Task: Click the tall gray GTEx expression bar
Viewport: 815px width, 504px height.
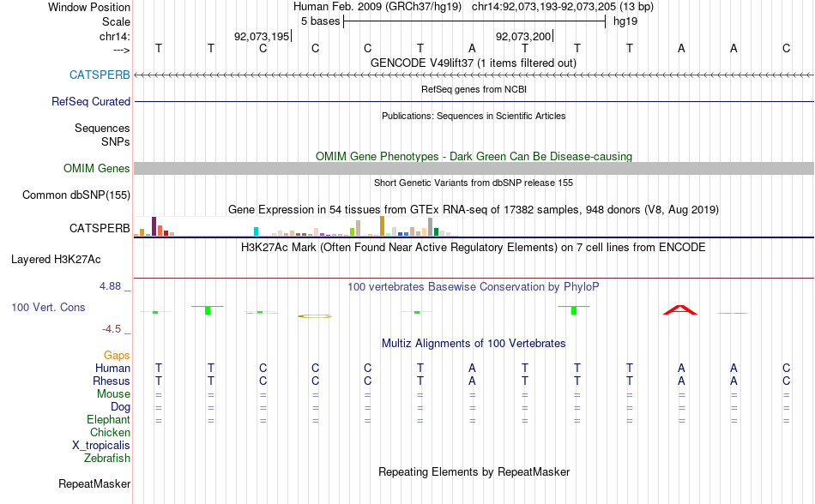Action: coord(431,227)
